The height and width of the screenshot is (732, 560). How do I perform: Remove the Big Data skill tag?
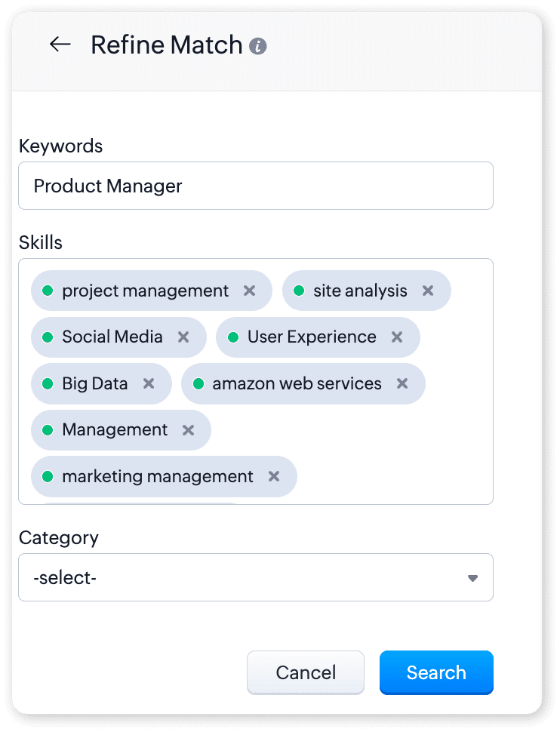point(149,383)
